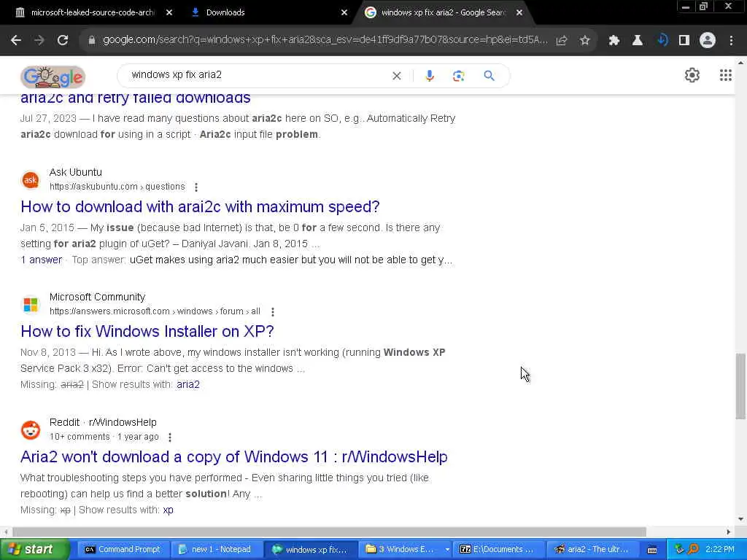Open Chrome three-dot menu
The width and height of the screenshot is (747, 560).
click(731, 41)
